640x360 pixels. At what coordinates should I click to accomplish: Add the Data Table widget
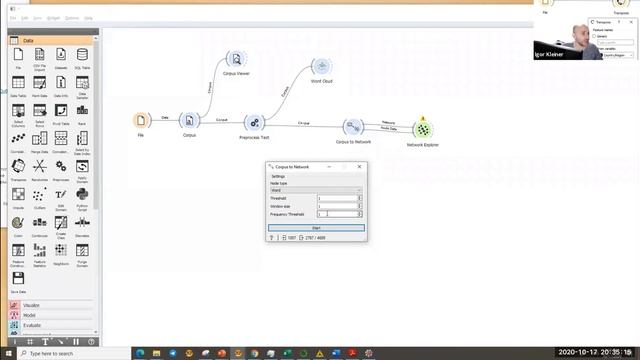pyautogui.click(x=18, y=86)
